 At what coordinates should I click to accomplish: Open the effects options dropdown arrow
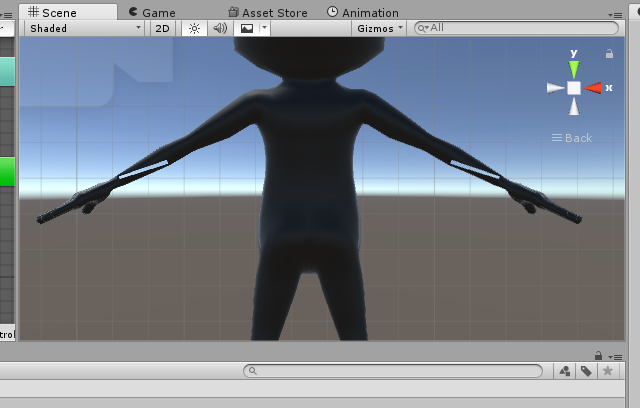(264, 28)
